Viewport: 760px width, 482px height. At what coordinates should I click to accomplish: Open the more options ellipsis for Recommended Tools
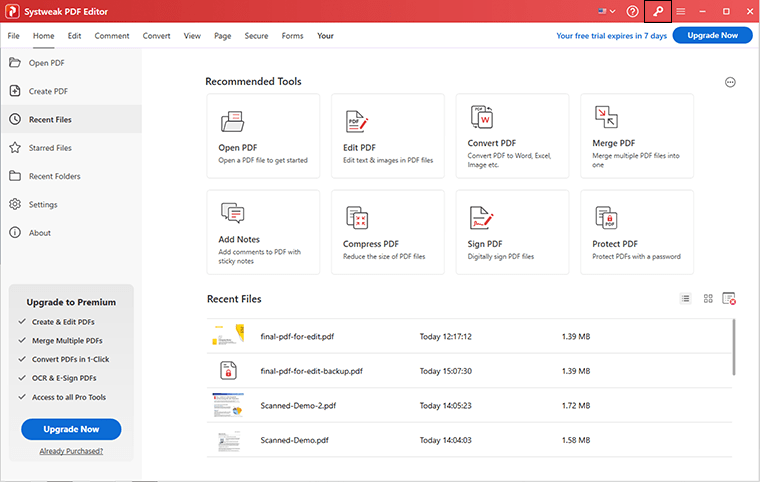tap(730, 82)
